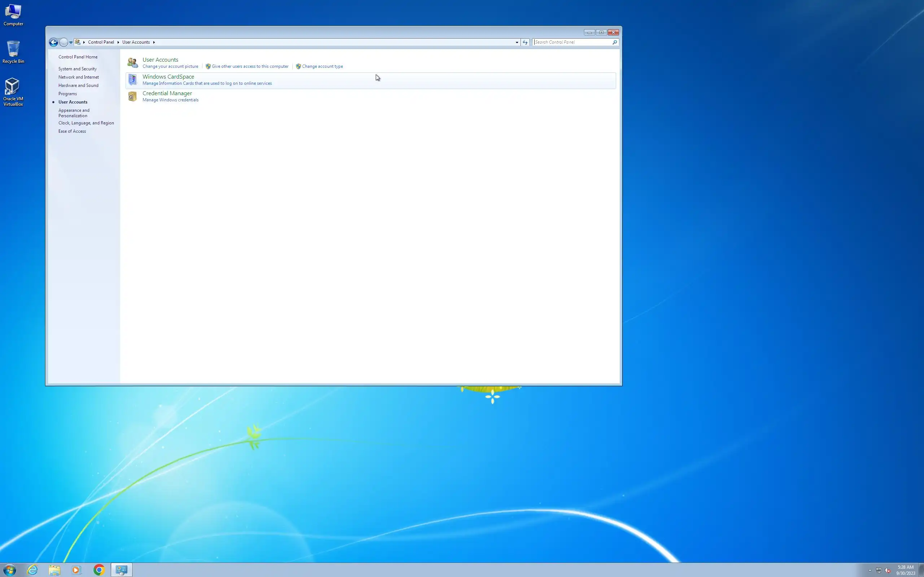Image resolution: width=924 pixels, height=577 pixels.
Task: Click Change your account picture link
Action: 170,66
